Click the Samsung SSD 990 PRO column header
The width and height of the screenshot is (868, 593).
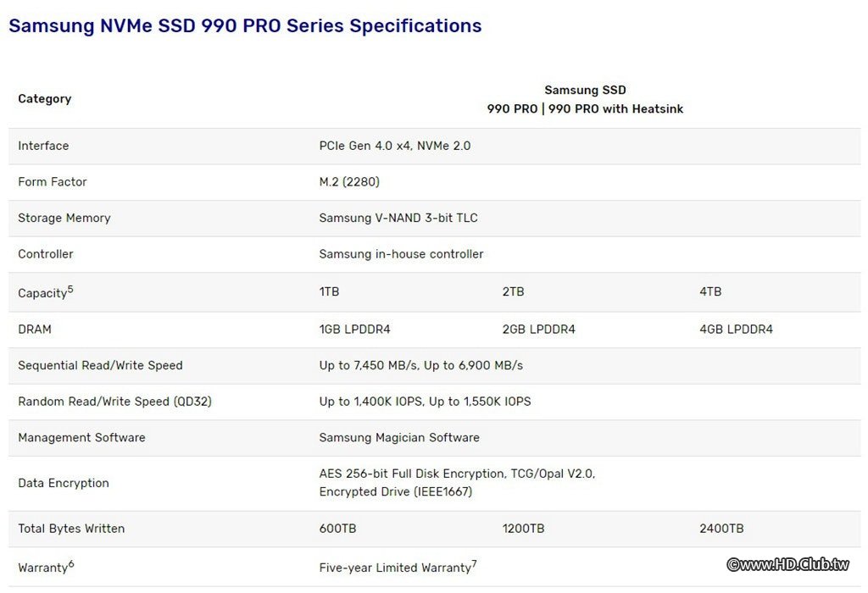(x=585, y=99)
